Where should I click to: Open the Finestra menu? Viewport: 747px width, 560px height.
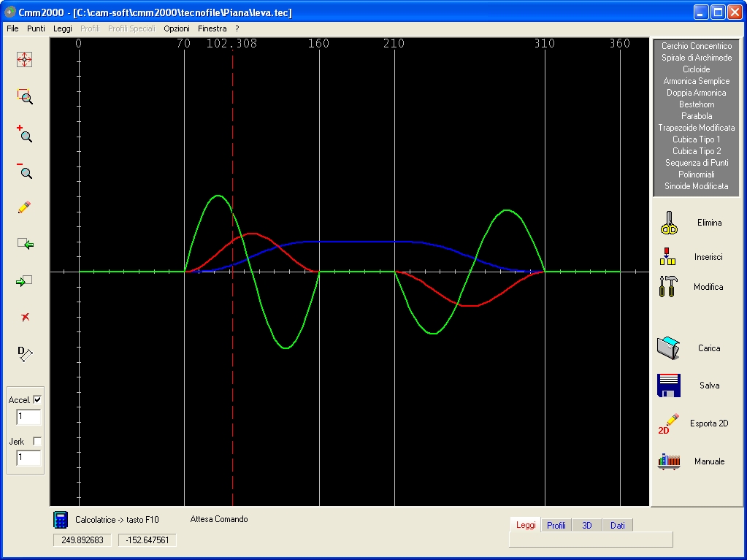tap(212, 28)
